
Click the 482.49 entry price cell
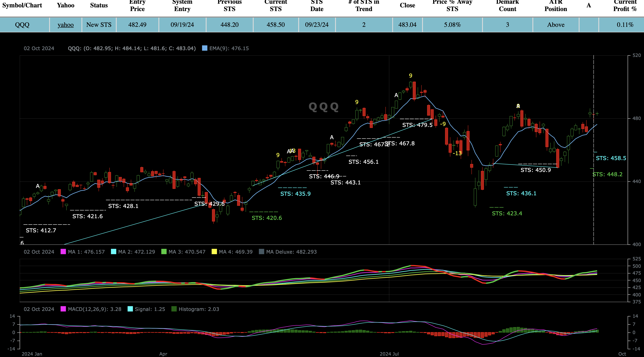(137, 25)
